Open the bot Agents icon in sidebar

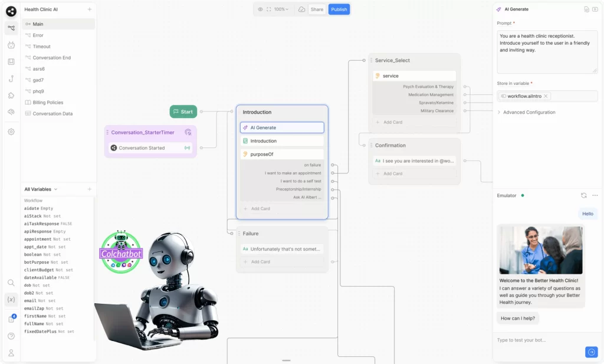click(x=11, y=45)
